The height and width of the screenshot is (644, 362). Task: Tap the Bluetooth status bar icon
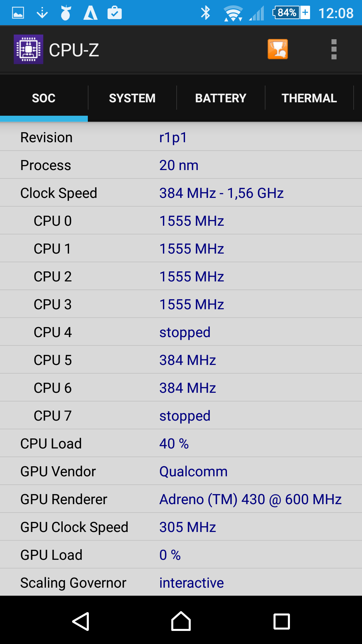point(205,13)
